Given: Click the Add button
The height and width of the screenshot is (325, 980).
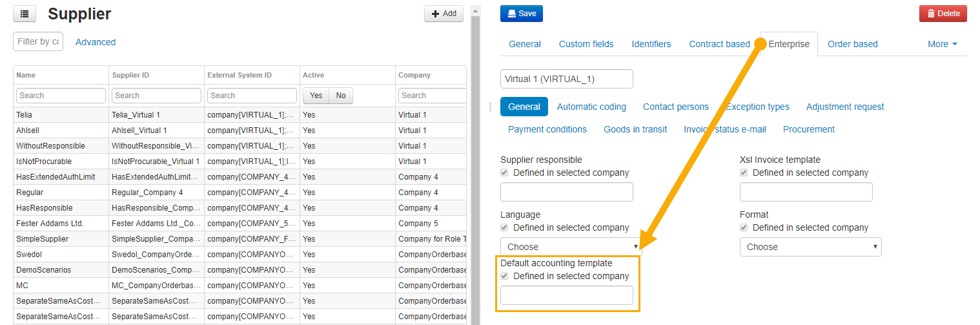Looking at the screenshot, I should [444, 14].
